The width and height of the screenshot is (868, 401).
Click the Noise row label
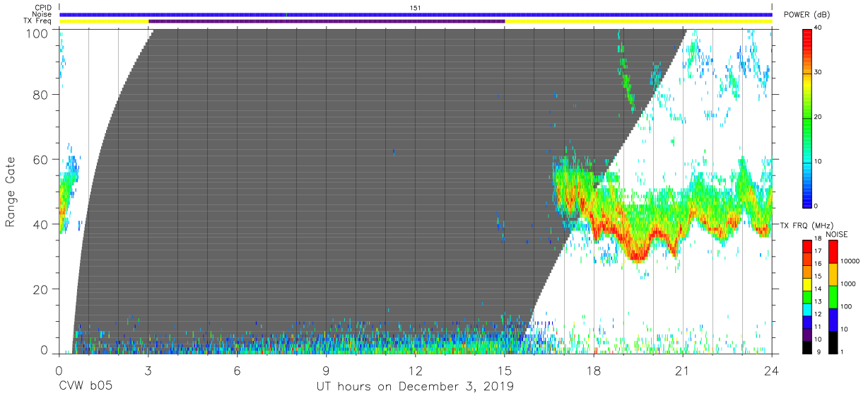[x=42, y=14]
